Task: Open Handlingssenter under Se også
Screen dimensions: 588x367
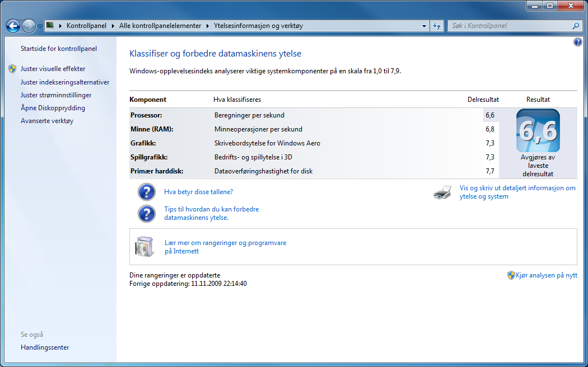Action: tap(45, 347)
